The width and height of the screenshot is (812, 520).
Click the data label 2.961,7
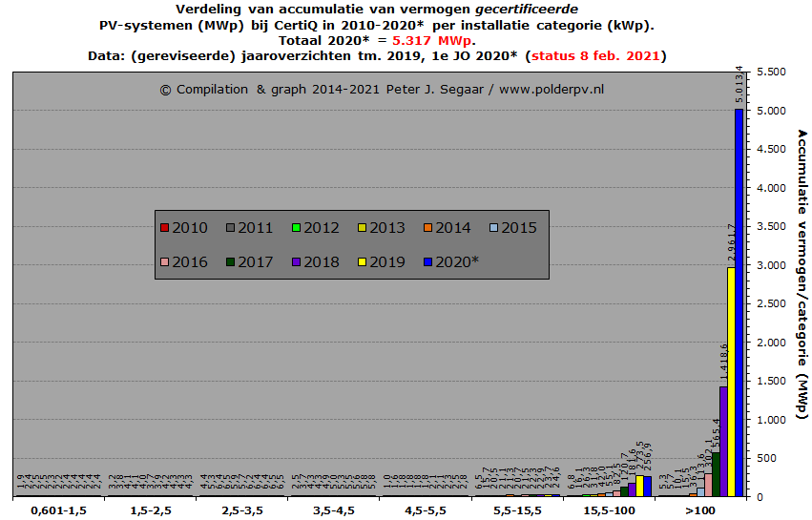click(x=731, y=244)
